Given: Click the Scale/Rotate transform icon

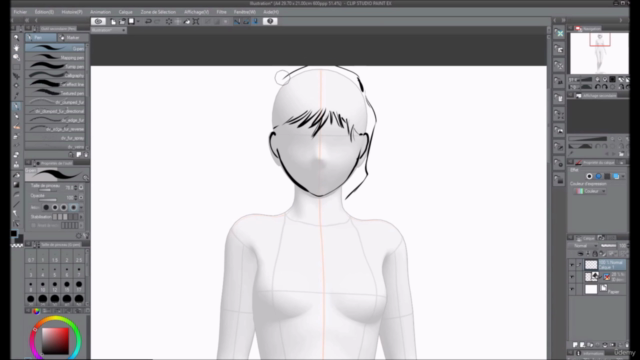Looking at the screenshot, I should (x=196, y=21).
